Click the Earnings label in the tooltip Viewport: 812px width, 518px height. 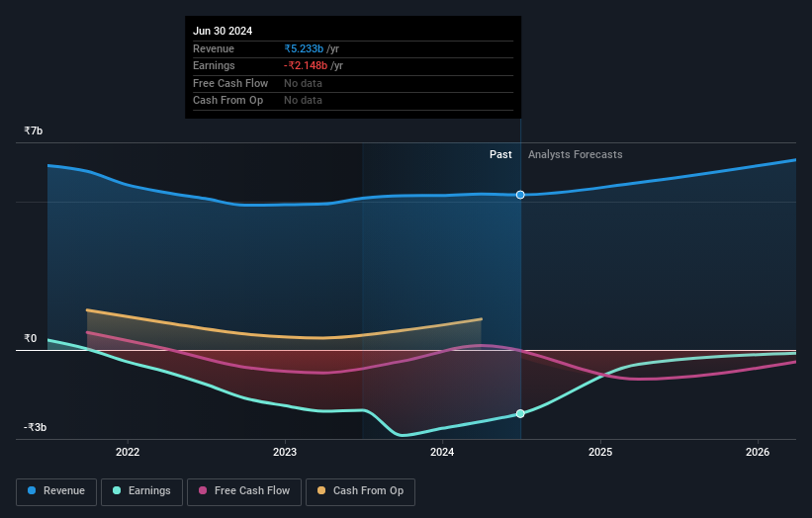[x=214, y=65]
